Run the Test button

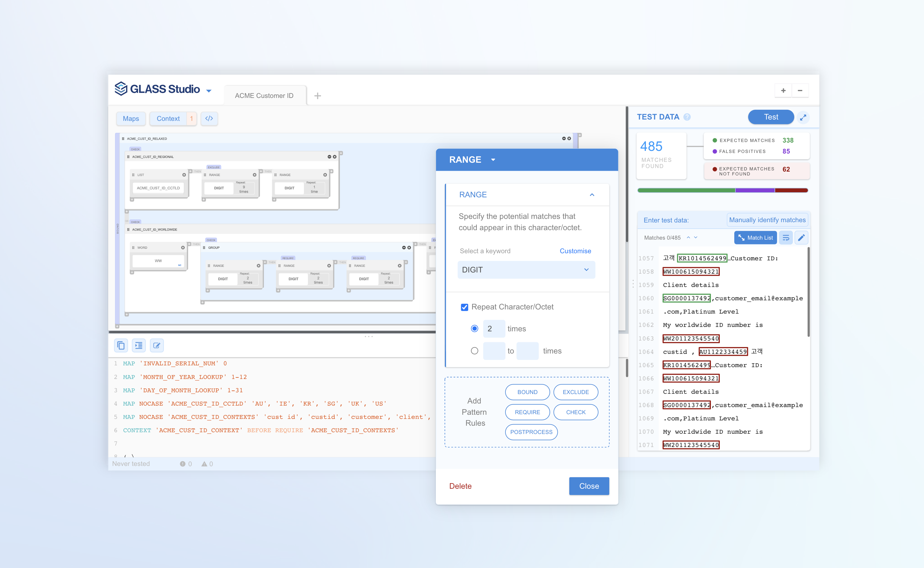[x=771, y=117]
